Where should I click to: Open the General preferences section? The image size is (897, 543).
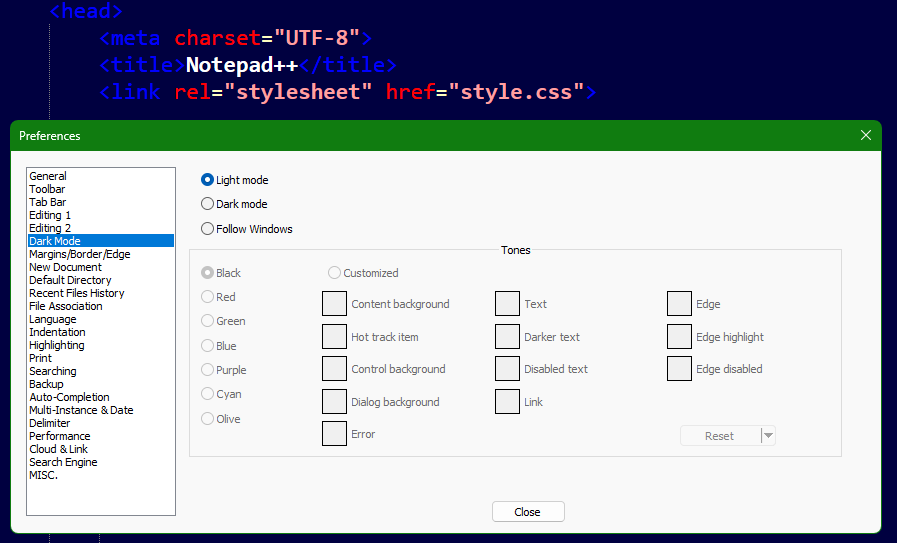point(48,176)
